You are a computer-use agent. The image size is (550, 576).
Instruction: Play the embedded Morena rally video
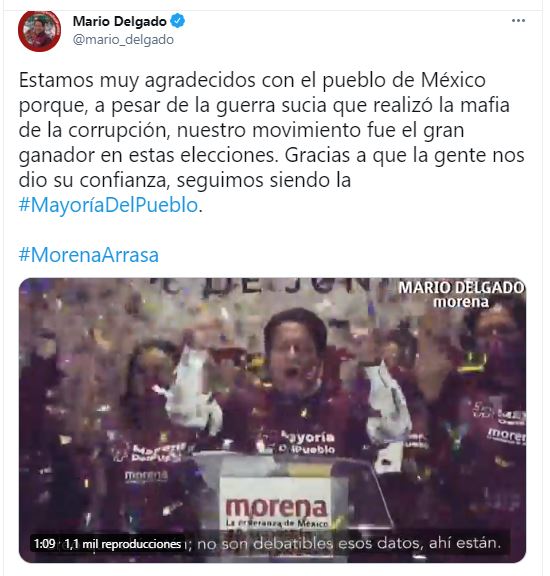pyautogui.click(x=272, y=420)
